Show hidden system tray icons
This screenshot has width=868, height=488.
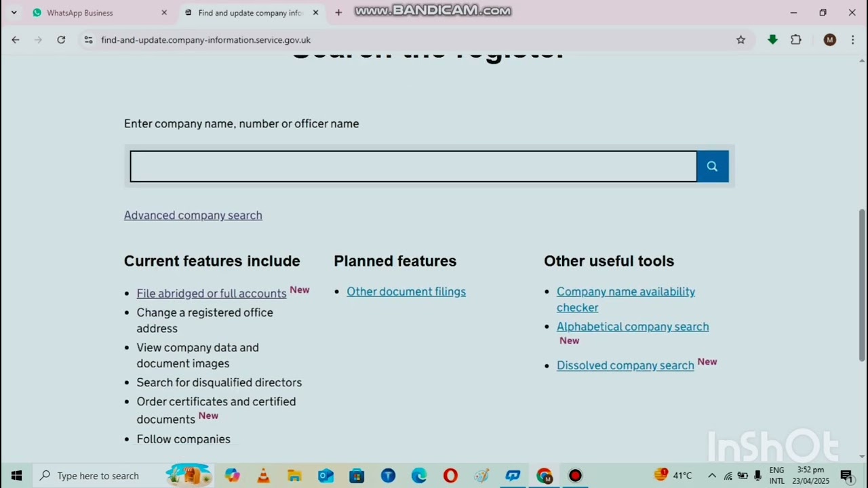tap(712, 476)
